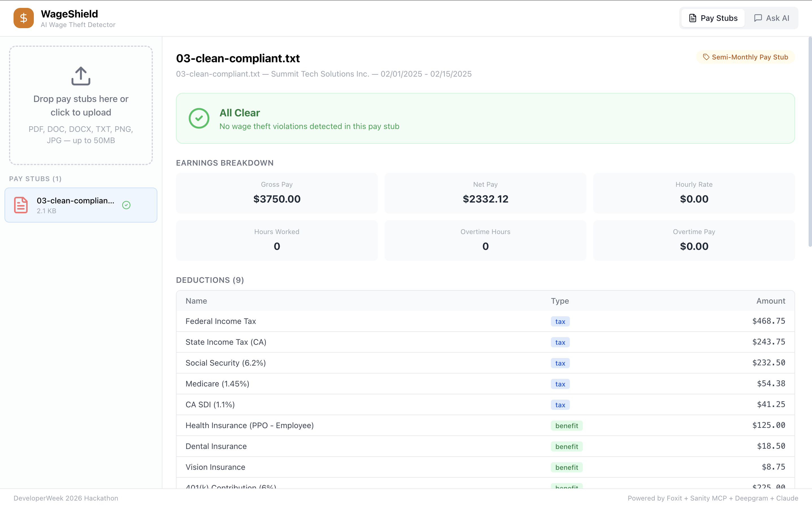Click the Gross Pay $3750.00 card
The width and height of the screenshot is (812, 507).
(x=277, y=193)
